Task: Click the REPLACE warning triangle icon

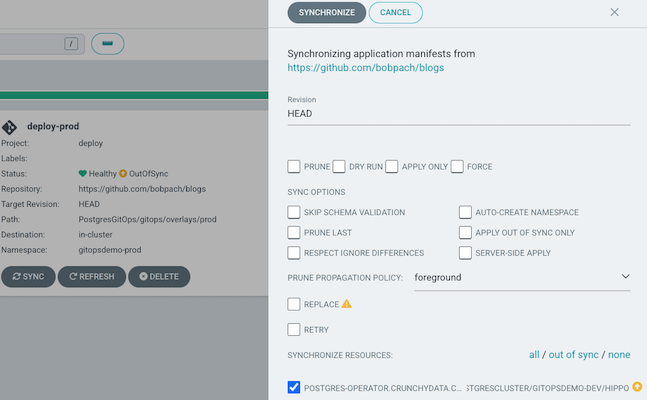Action: (347, 303)
